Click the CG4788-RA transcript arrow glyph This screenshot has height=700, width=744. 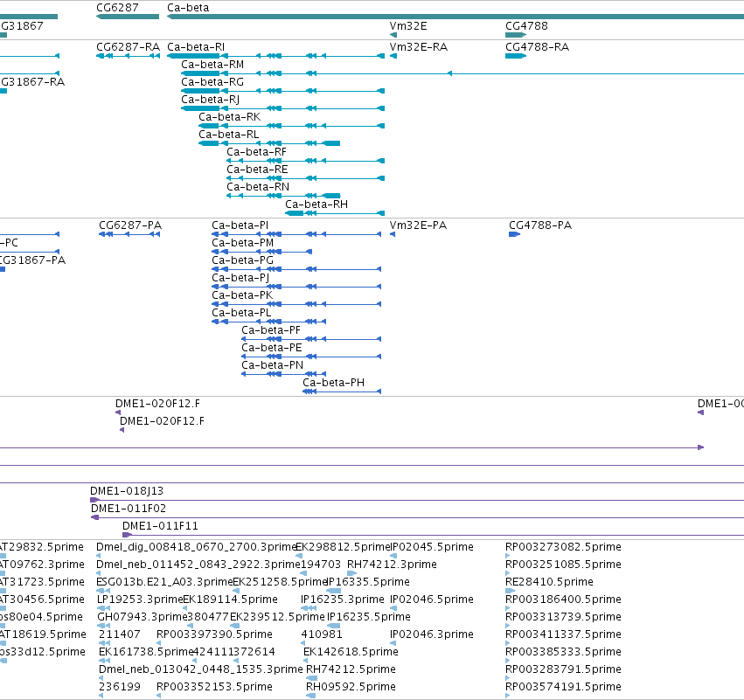(516, 56)
